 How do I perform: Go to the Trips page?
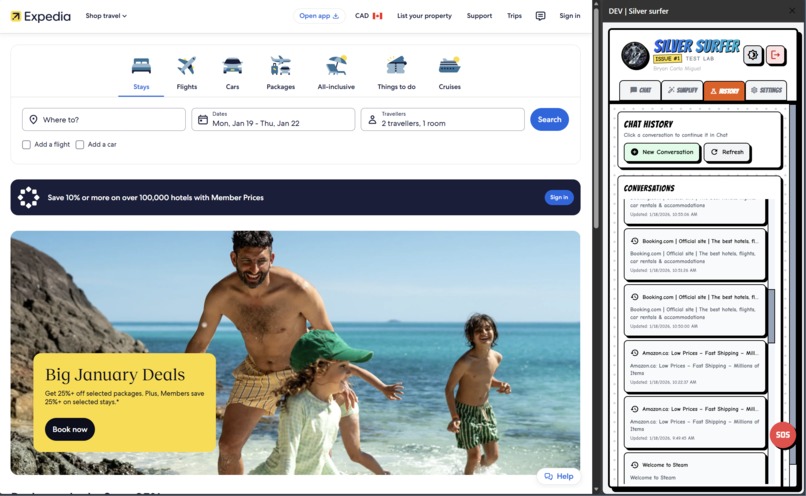point(514,16)
